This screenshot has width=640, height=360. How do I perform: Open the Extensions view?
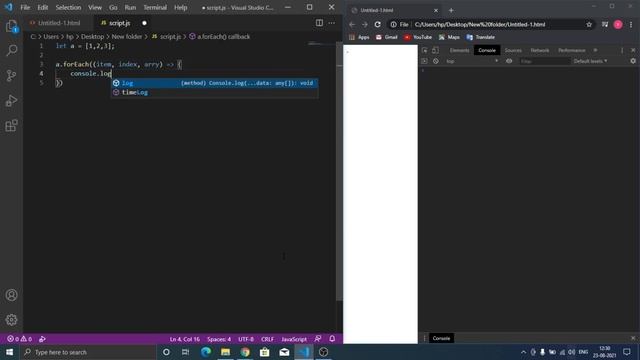click(x=11, y=125)
